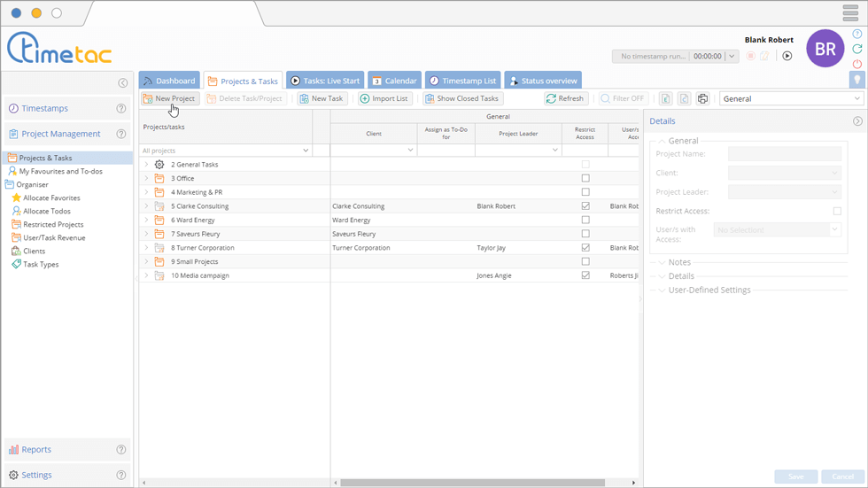Select the Projects & Tasks tab
868x488 pixels.
point(243,81)
